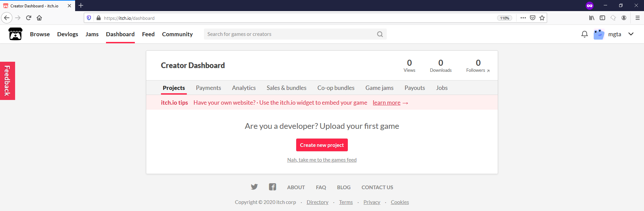This screenshot has height=211, width=644.
Task: Open the ABOUT footer link
Action: tap(296, 187)
